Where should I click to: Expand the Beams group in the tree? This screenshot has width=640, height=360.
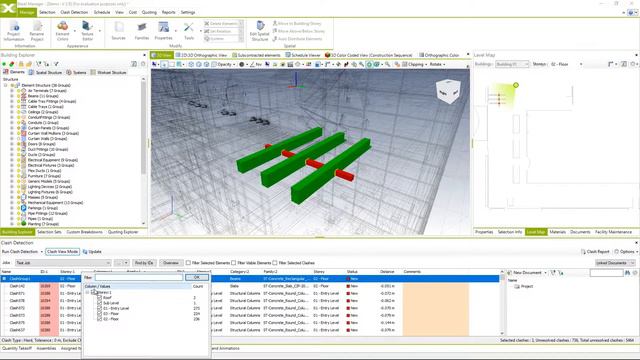pyautogui.click(x=12, y=96)
